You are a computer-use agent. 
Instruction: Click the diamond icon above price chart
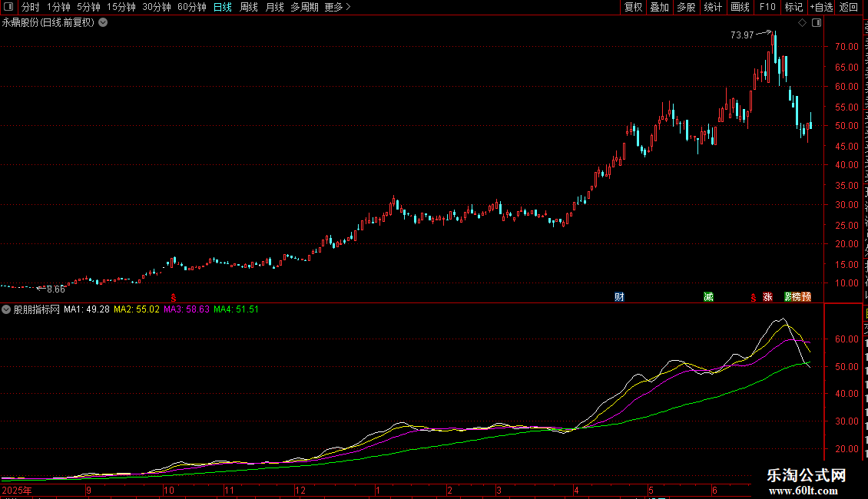(802, 23)
